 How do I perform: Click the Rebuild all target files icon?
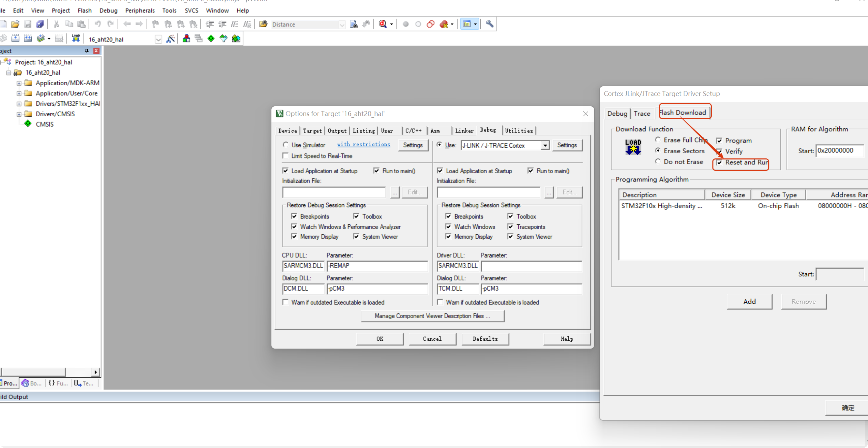click(28, 39)
